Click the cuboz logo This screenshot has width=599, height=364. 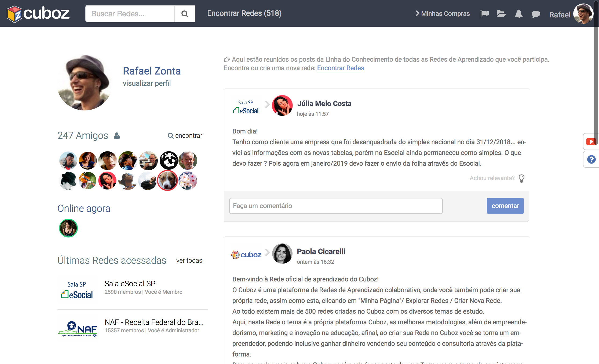click(x=38, y=14)
